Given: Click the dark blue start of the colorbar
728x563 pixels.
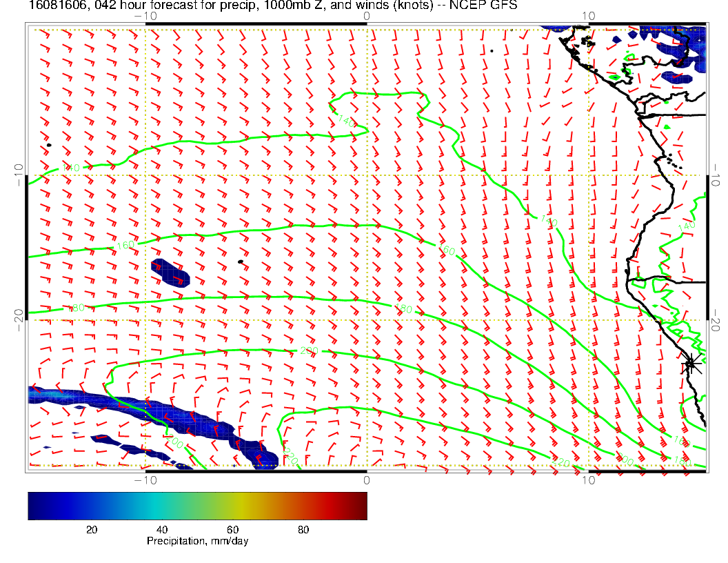Looking at the screenshot, I should coord(34,505).
